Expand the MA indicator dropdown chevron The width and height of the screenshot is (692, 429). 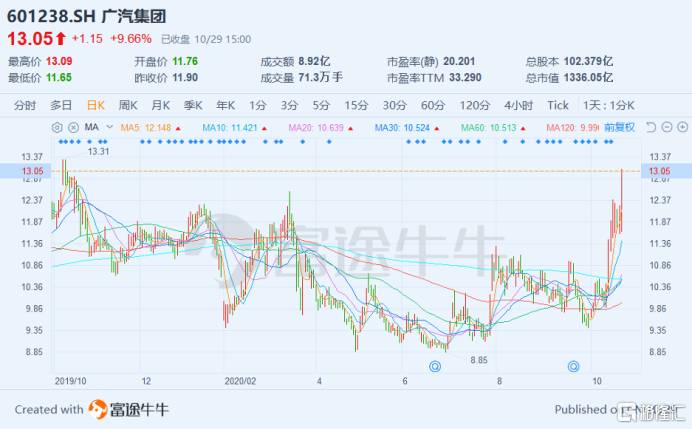tap(110, 127)
